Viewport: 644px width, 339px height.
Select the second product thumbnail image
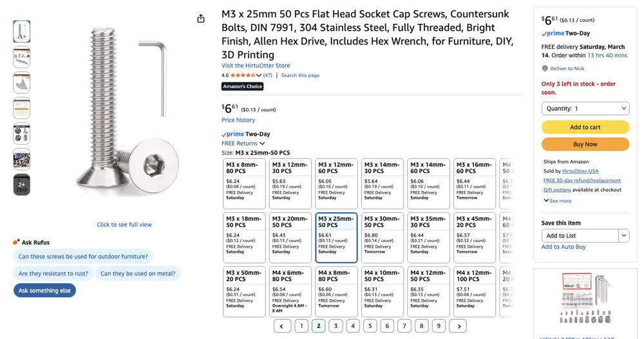(22, 57)
